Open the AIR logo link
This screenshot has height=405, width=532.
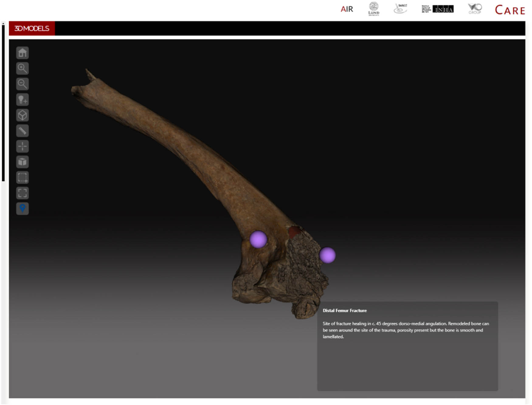pyautogui.click(x=347, y=9)
